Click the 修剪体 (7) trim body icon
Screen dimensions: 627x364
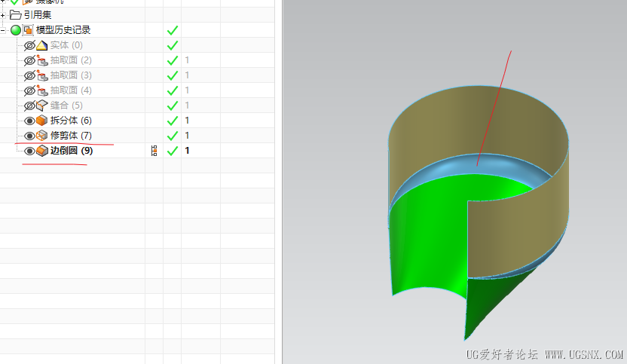(41, 136)
